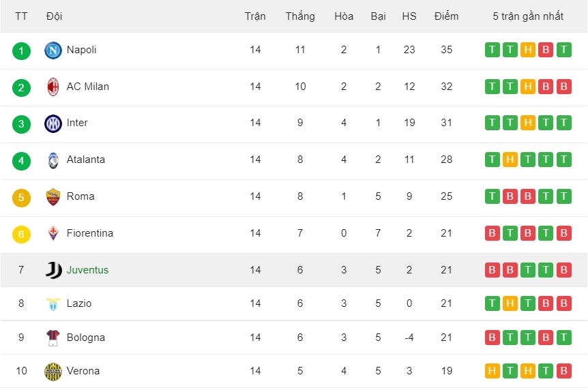
Task: Click the green rank 1 circle
Action: click(21, 51)
